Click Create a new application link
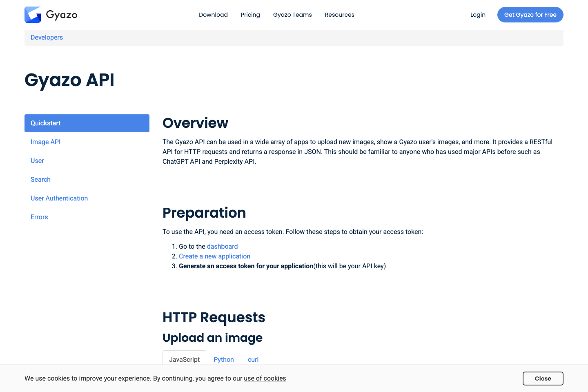This screenshot has height=392, width=588. point(214,256)
